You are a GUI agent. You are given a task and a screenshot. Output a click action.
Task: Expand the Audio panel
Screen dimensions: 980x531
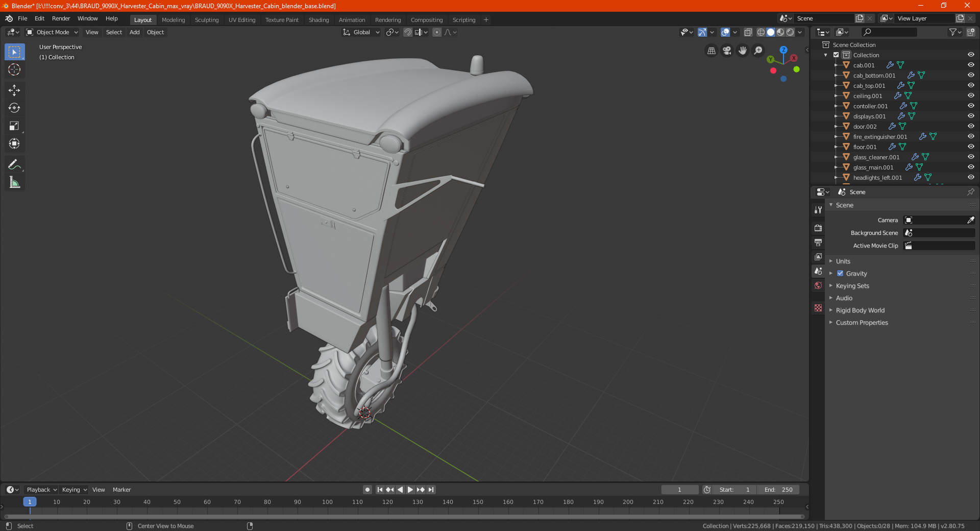point(844,298)
